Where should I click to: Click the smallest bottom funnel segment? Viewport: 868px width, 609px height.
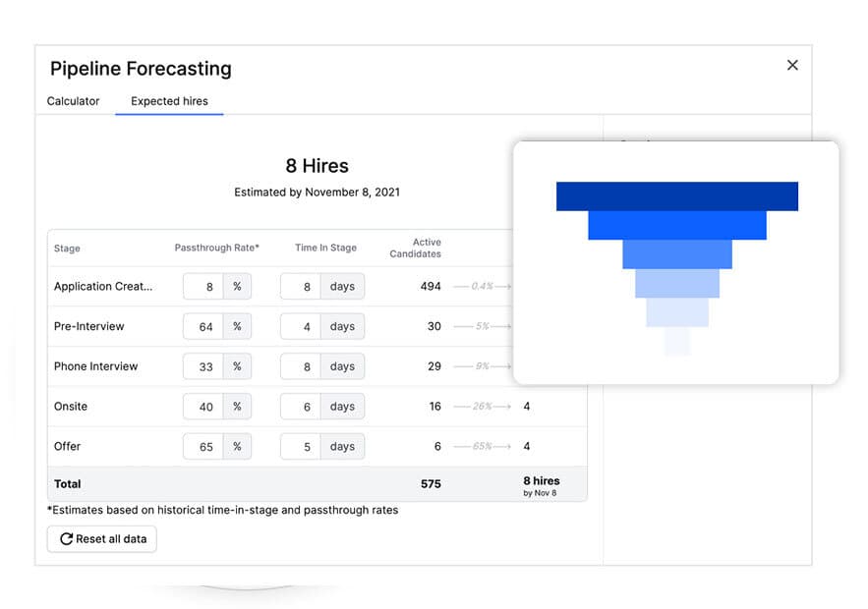click(x=676, y=341)
